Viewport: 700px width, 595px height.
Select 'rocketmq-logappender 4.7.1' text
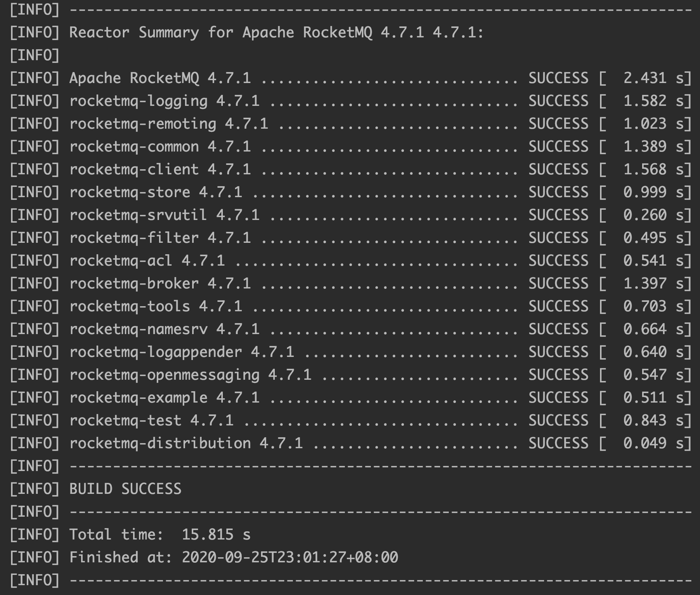pos(181,353)
